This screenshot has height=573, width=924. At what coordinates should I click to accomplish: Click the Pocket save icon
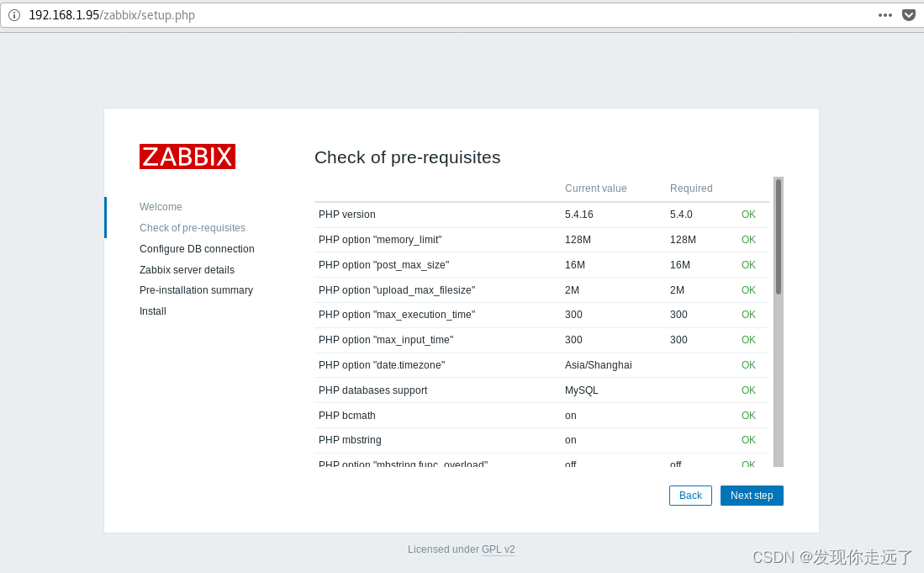(909, 15)
